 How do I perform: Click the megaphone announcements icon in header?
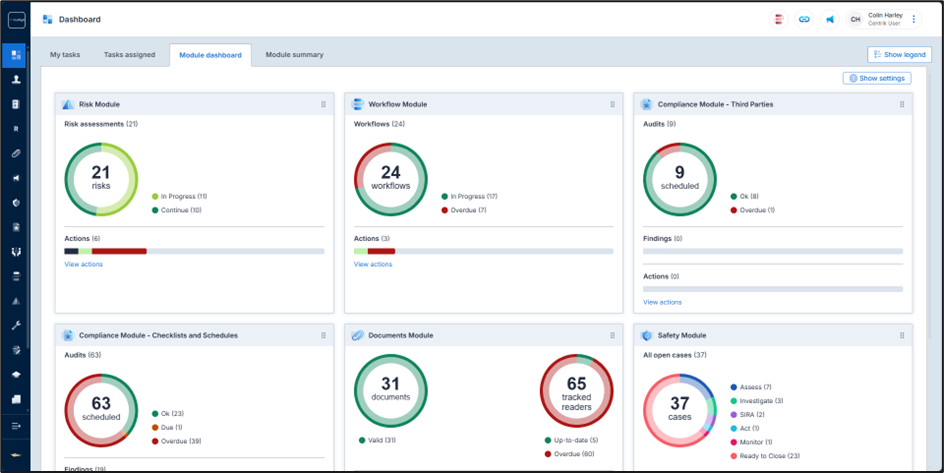[830, 19]
